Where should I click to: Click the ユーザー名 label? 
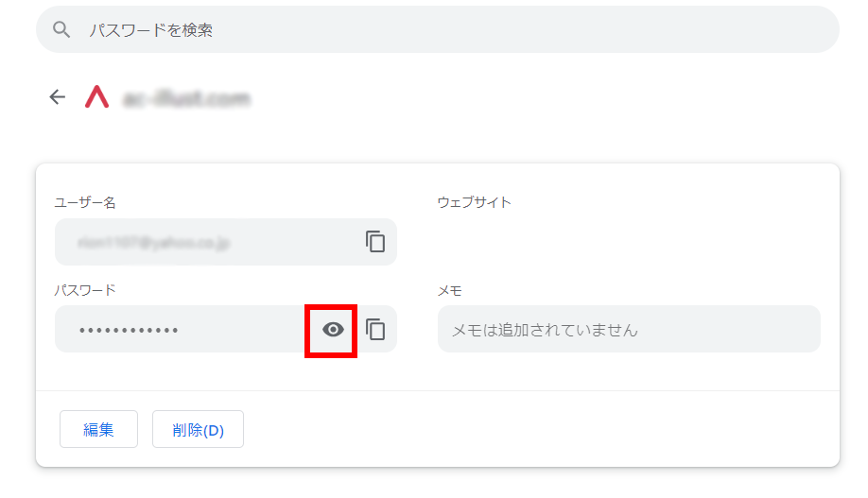click(85, 202)
